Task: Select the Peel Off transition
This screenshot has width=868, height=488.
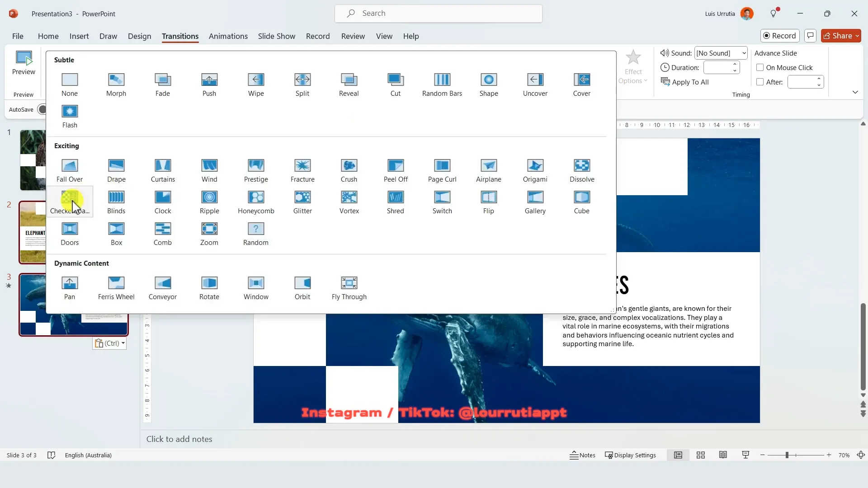Action: pos(396,170)
